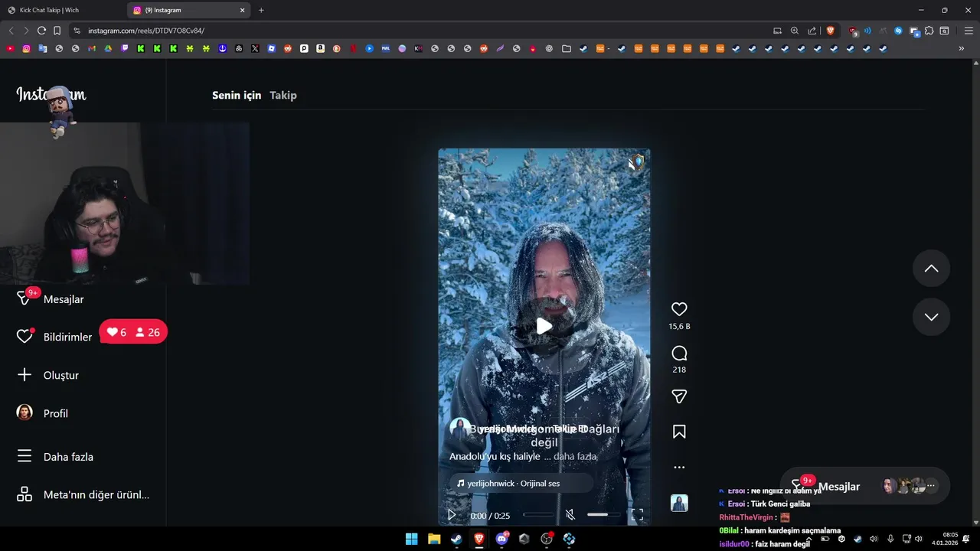
Task: Switch to the 'Takip' tab
Action: tap(283, 95)
